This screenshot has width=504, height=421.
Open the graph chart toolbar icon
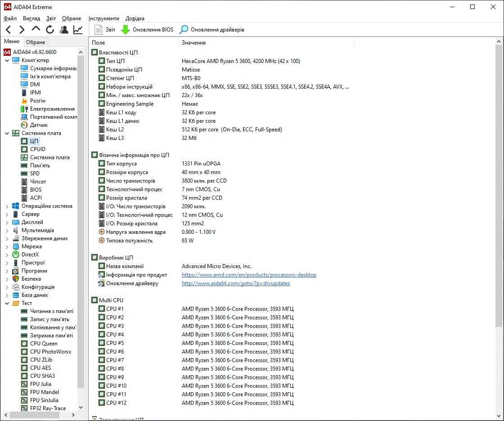click(x=78, y=30)
